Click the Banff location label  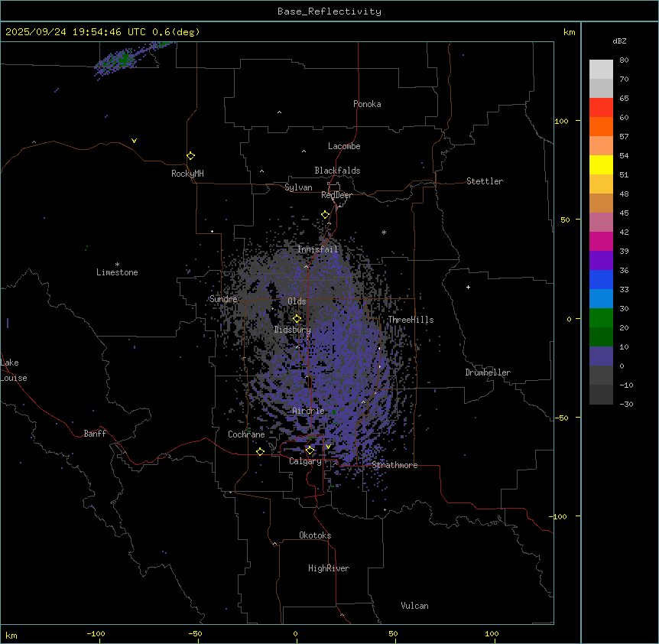(95, 434)
